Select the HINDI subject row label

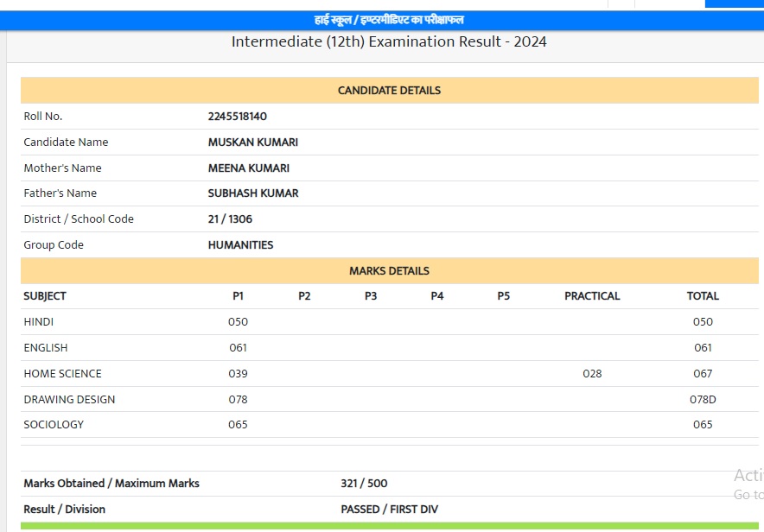[39, 322]
